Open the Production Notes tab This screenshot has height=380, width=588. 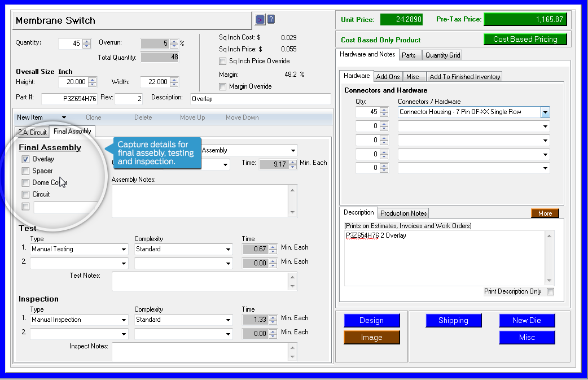(403, 213)
